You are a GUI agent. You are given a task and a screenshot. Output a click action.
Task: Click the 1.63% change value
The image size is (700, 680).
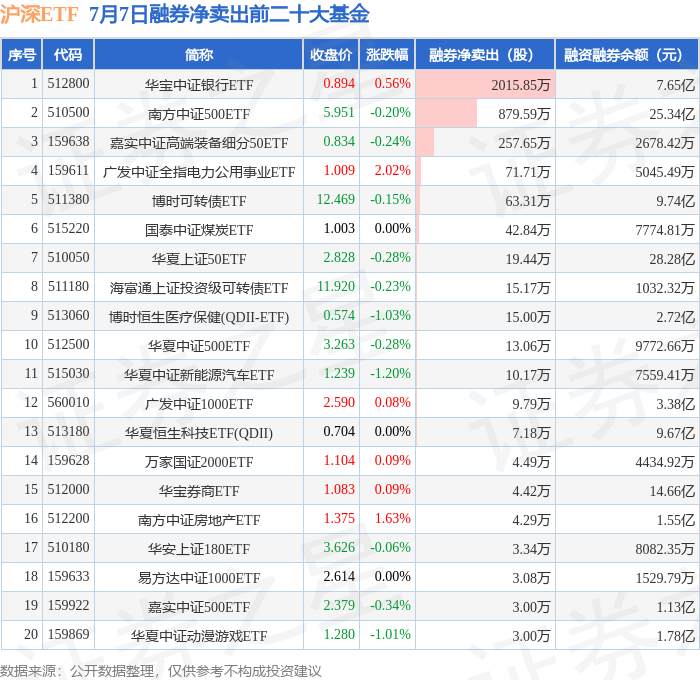(392, 519)
